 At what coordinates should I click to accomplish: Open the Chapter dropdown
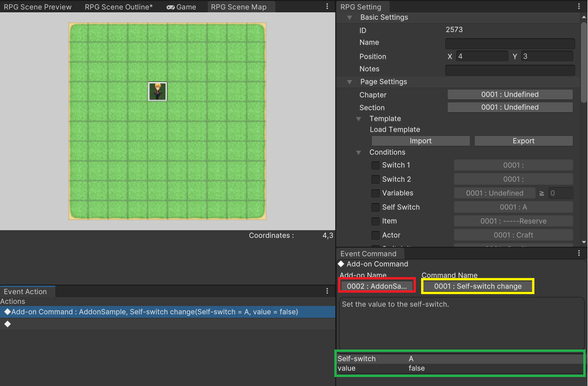[x=510, y=95]
